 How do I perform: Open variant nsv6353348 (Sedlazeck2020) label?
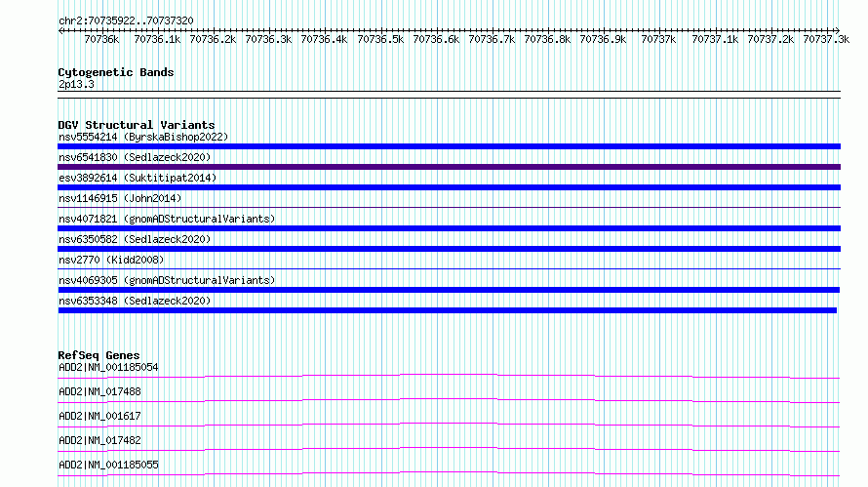(x=135, y=301)
